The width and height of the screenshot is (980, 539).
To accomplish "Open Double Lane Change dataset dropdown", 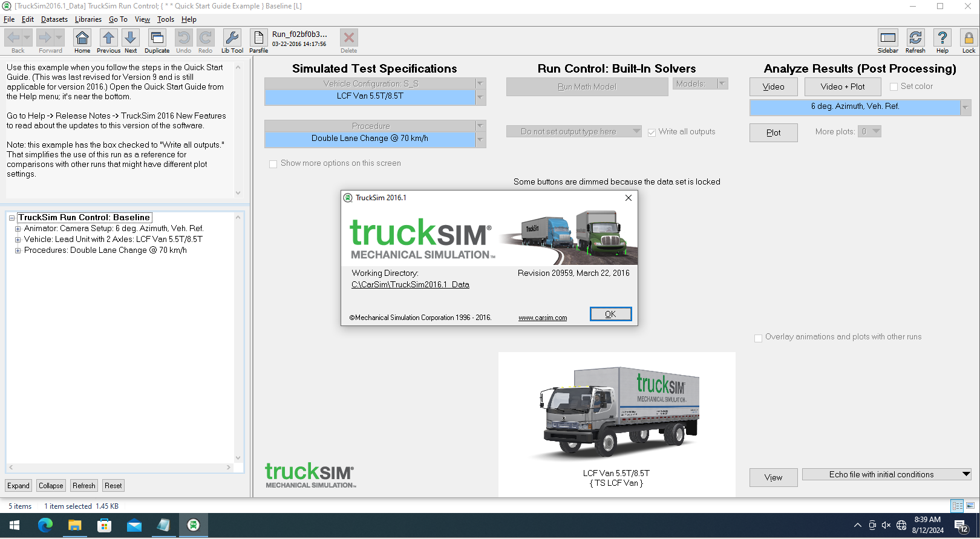I will click(x=480, y=140).
